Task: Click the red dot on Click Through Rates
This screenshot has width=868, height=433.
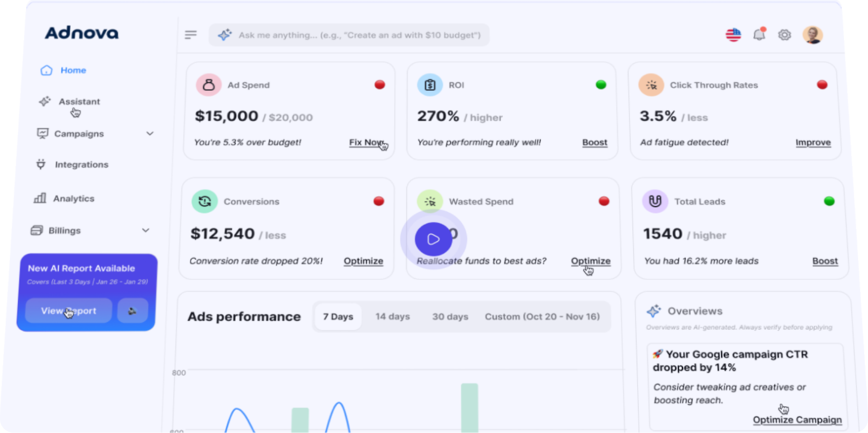Action: coord(822,84)
